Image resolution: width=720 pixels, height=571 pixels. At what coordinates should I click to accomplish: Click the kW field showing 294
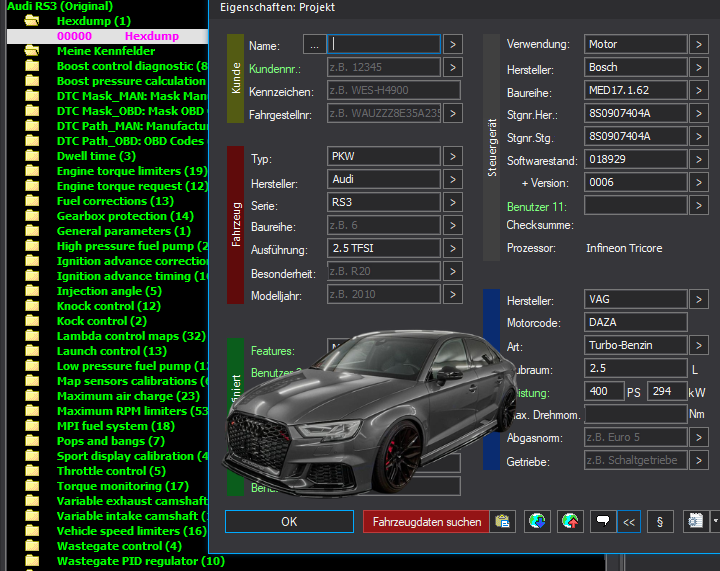pos(667,392)
